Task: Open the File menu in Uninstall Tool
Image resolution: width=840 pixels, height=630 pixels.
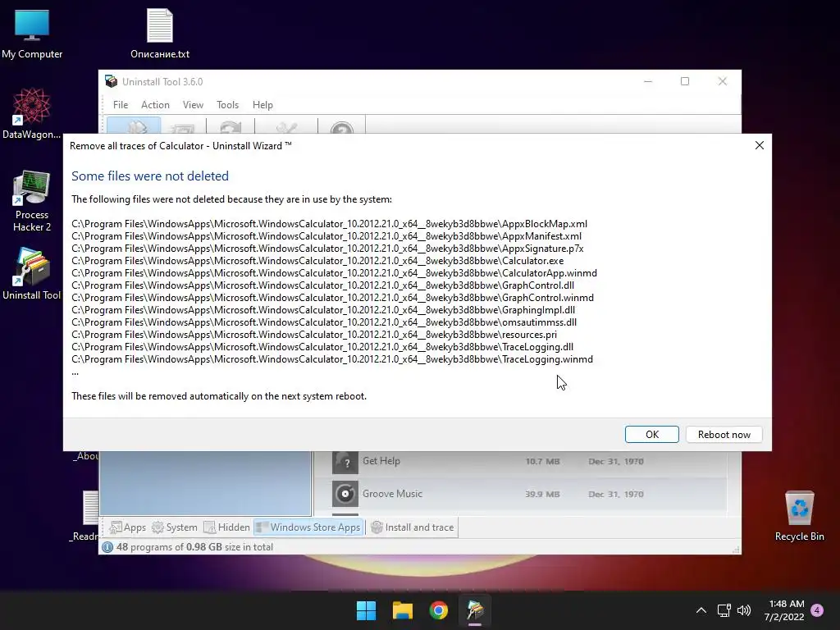Action: pyautogui.click(x=121, y=105)
